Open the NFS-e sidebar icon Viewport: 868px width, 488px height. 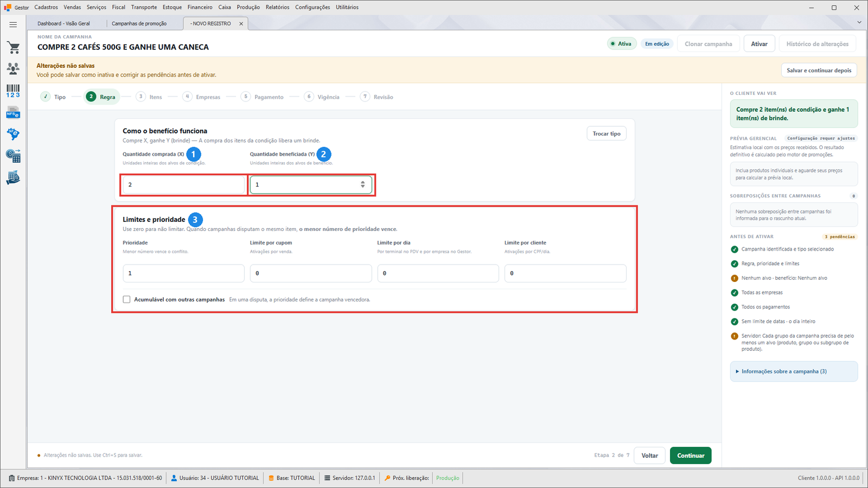click(13, 113)
